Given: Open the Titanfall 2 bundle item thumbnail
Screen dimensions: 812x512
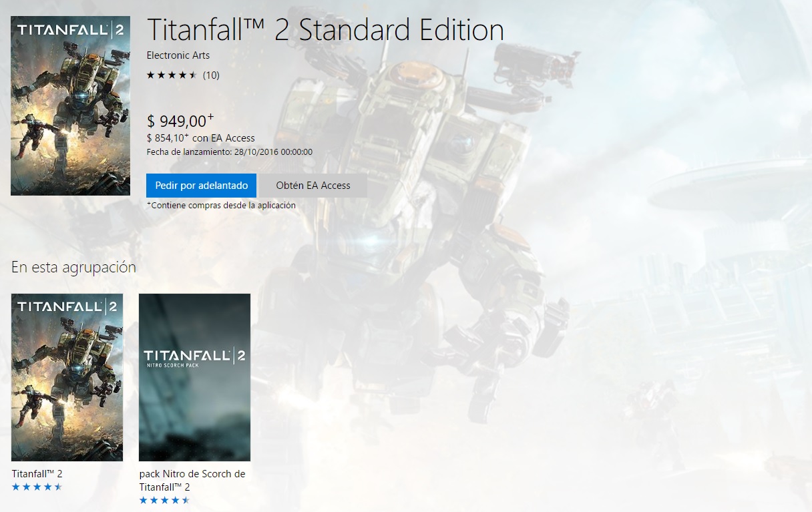Looking at the screenshot, I should click(67, 377).
